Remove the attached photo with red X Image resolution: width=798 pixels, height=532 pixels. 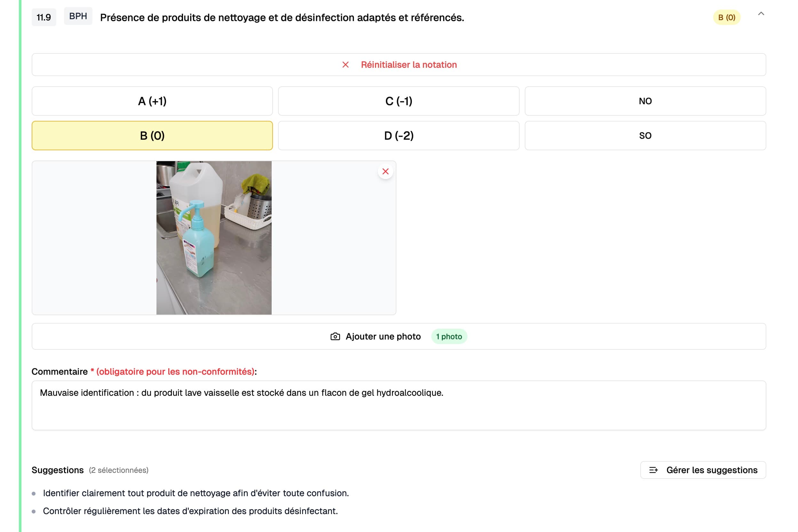tap(386, 171)
